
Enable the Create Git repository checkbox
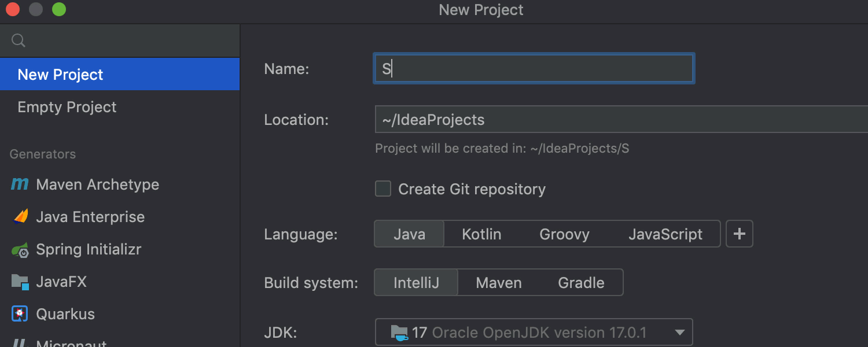[x=383, y=189]
